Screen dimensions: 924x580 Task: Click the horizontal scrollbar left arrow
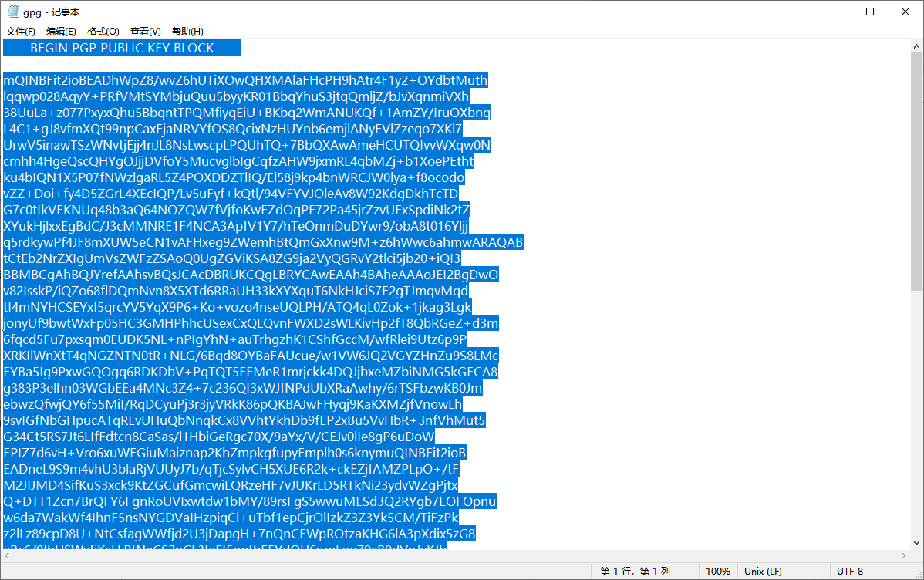tap(7, 556)
